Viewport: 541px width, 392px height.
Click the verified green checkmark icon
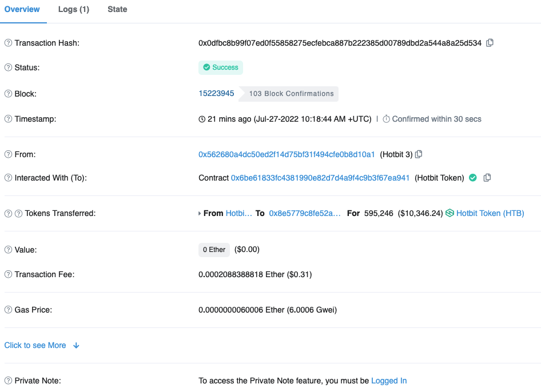(x=473, y=178)
